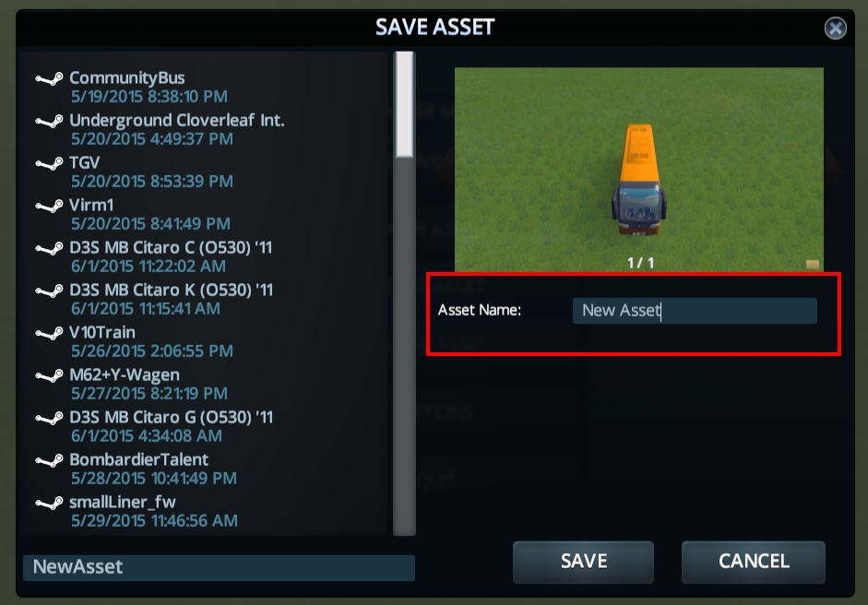
Task: Click the Steam icon beside M62+Y-Wagen
Action: (x=49, y=376)
